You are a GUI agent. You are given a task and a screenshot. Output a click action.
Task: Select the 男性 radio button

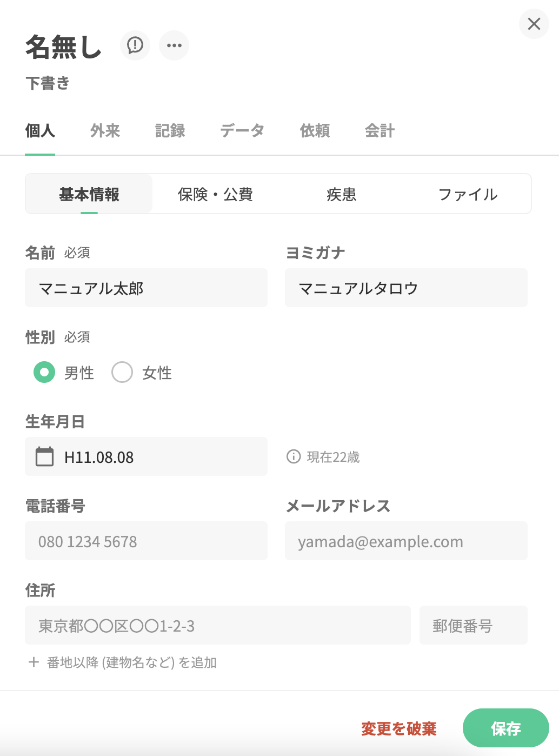point(44,372)
